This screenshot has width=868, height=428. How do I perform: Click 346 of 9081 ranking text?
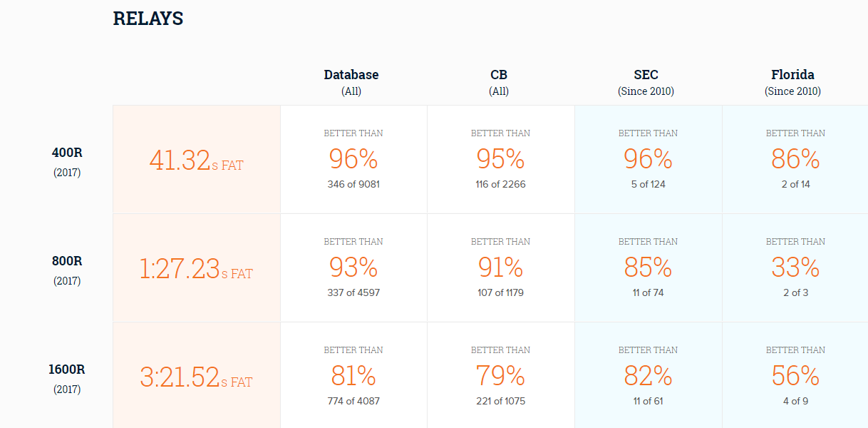(x=353, y=184)
